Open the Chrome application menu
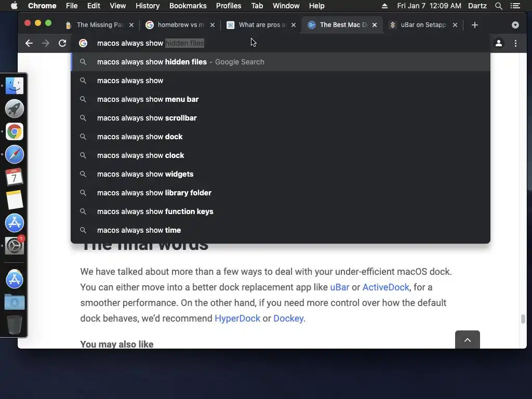532x399 pixels. tap(42, 6)
